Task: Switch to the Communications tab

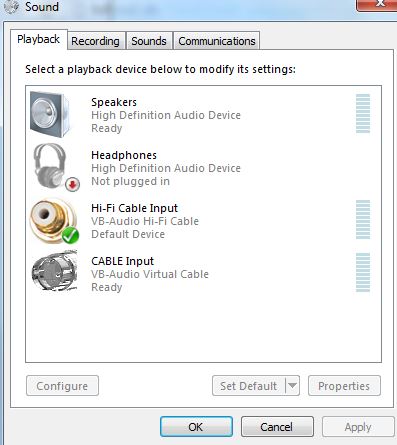Action: click(217, 41)
